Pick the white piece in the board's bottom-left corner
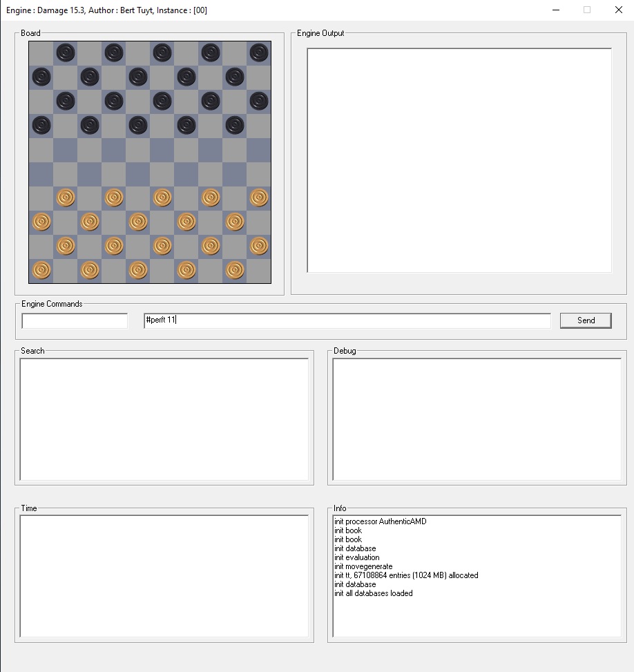This screenshot has width=634, height=672. click(41, 270)
